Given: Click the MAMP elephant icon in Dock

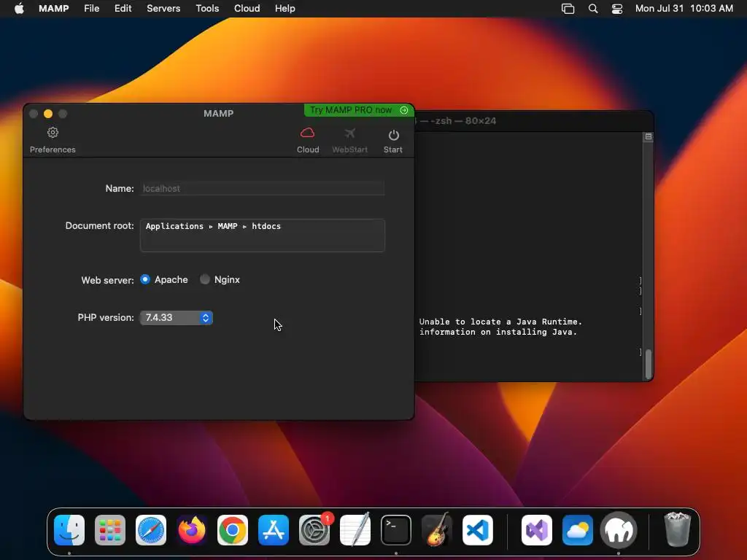Looking at the screenshot, I should click(619, 530).
